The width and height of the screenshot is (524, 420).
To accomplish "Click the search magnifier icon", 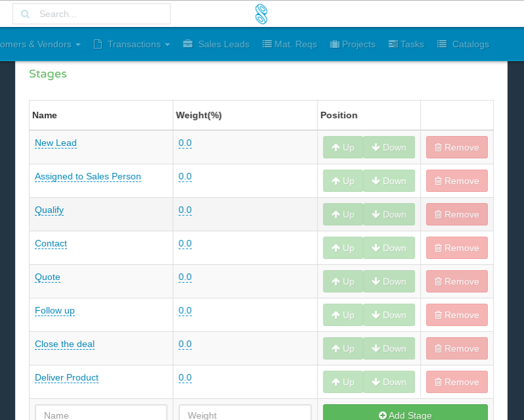I will click(x=26, y=14).
